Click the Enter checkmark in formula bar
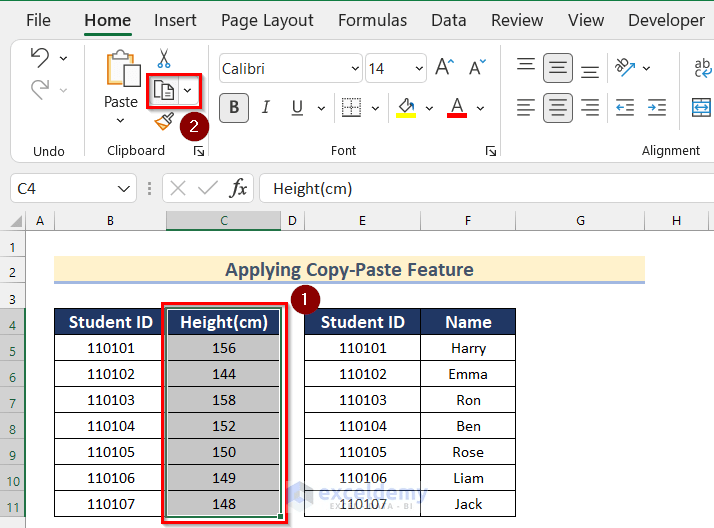 (x=208, y=188)
